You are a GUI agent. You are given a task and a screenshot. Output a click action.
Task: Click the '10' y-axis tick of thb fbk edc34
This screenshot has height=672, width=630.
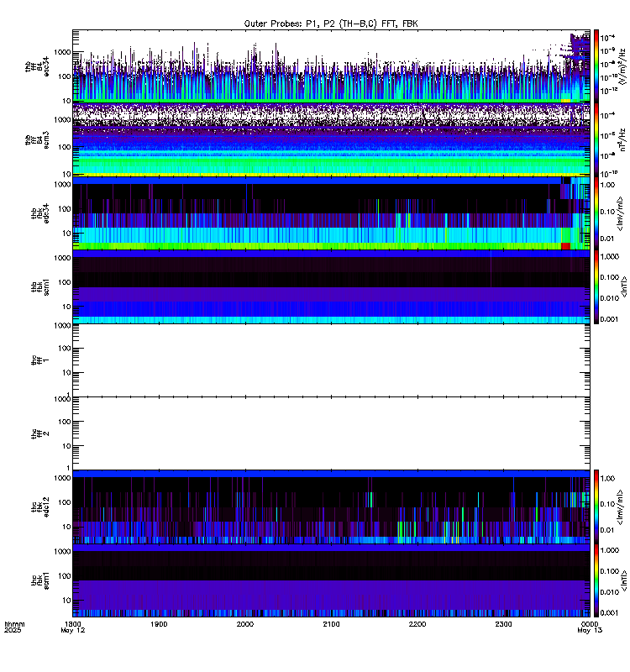point(66,234)
